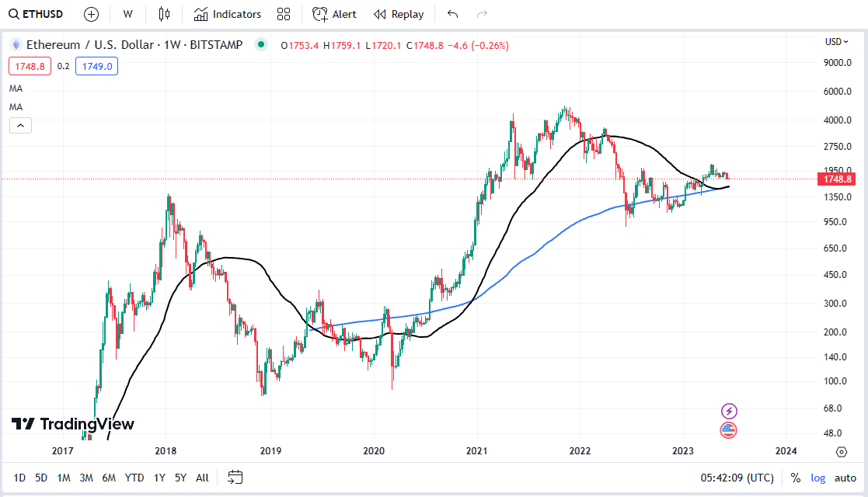Click the 100.0 price axis label
The image size is (868, 497).
835,381
